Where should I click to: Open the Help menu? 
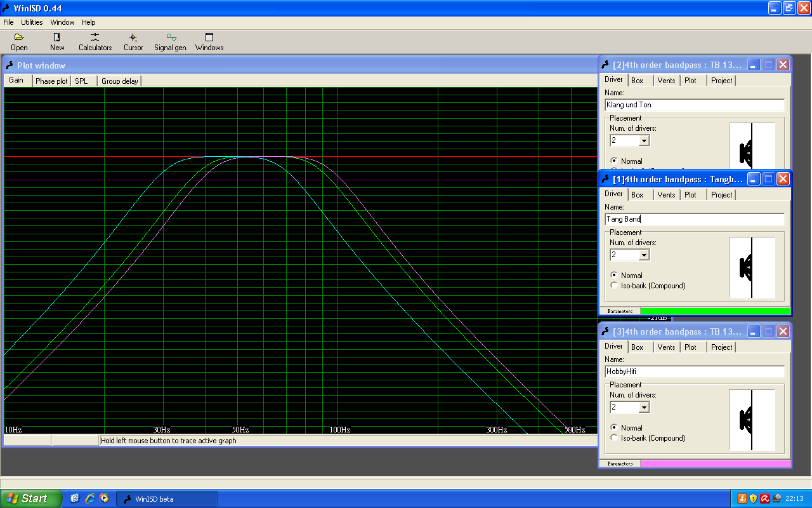[89, 22]
